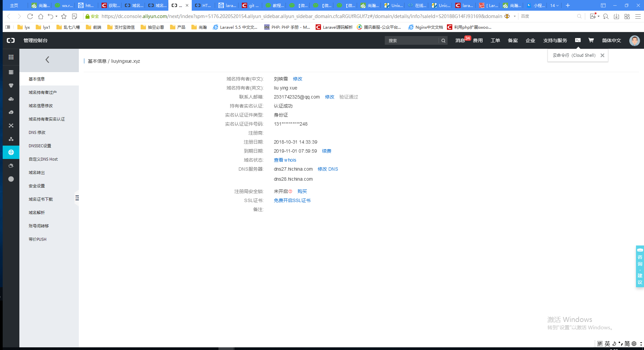The image size is (644, 350).
Task: Select the globe domain icon in dark sidebar
Action: click(x=11, y=152)
